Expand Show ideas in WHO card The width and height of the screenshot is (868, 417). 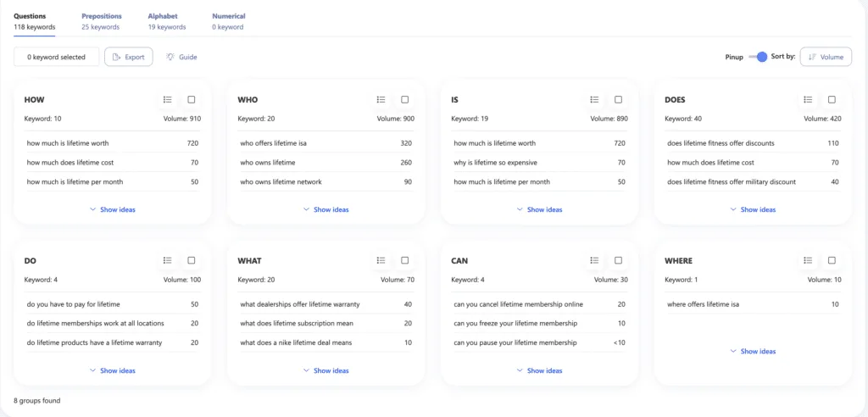[326, 209]
